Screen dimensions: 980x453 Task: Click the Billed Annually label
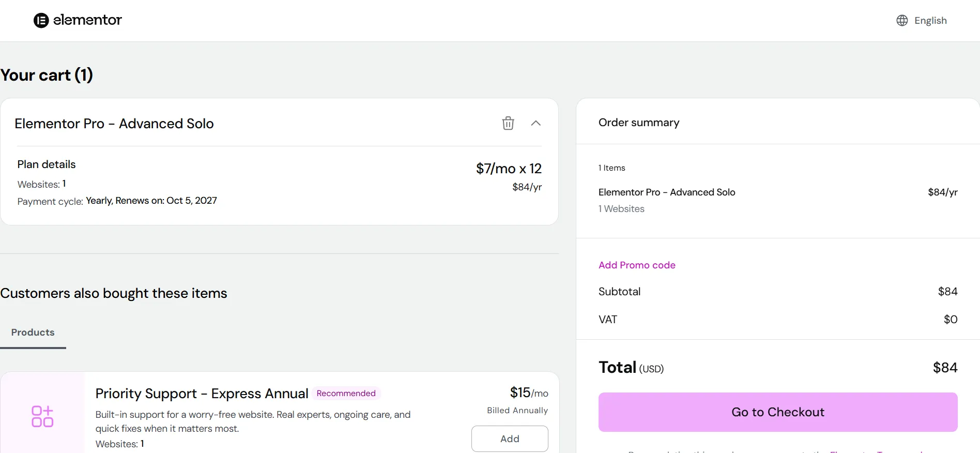517,411
